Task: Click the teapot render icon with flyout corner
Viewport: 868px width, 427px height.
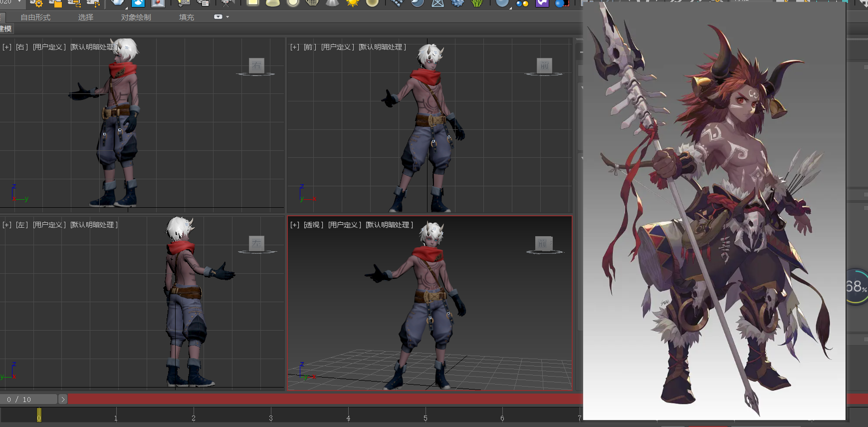Action: pos(118,3)
